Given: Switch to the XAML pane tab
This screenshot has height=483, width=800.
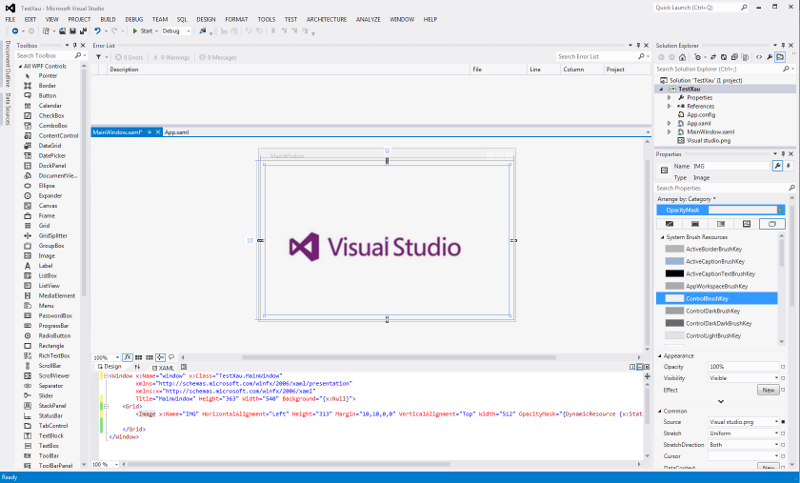Looking at the screenshot, I should pos(163,368).
